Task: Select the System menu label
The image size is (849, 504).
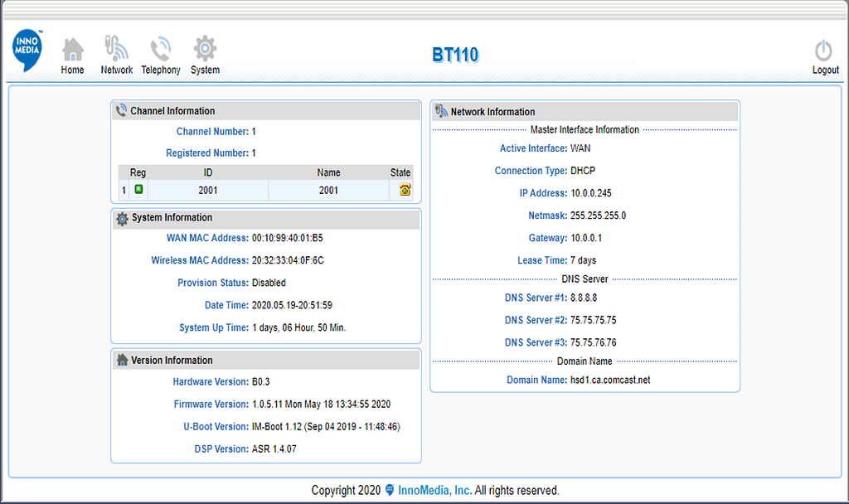Action: pos(206,70)
